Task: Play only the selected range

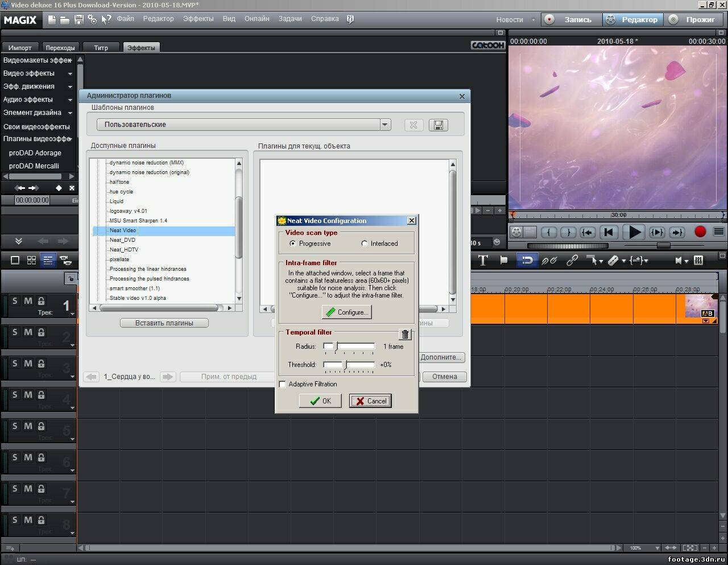Action: 657,232
